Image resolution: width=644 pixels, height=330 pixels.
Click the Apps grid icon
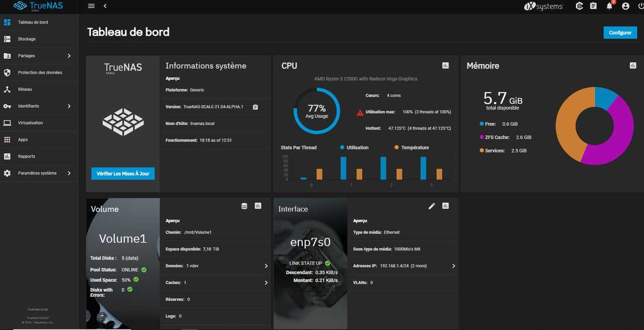pos(7,139)
